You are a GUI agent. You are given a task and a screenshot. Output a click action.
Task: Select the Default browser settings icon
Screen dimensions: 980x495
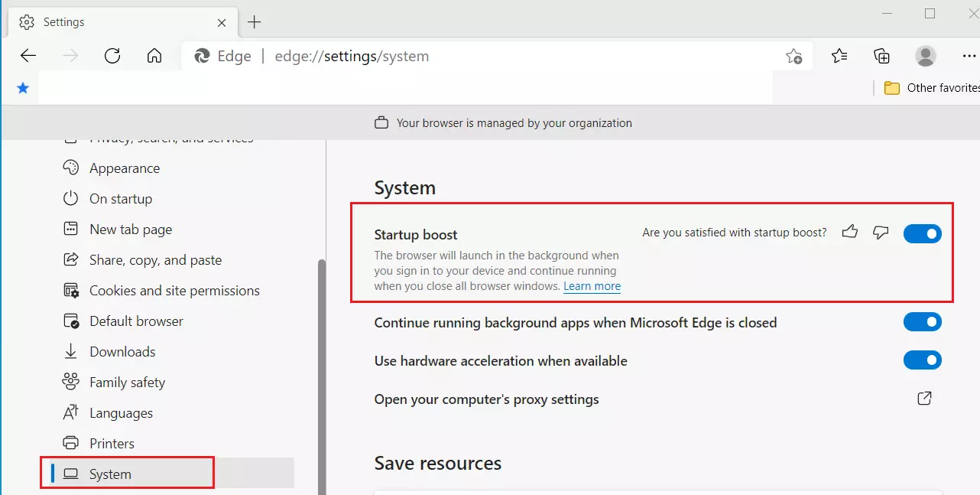coord(70,321)
